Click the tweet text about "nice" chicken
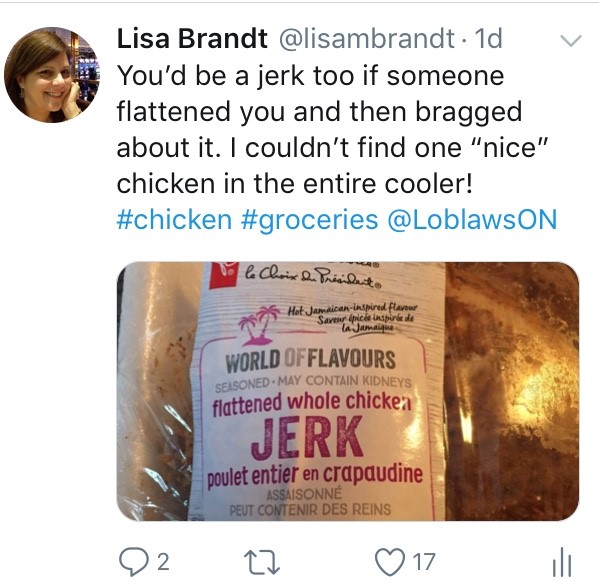The image size is (599, 581). click(332, 130)
